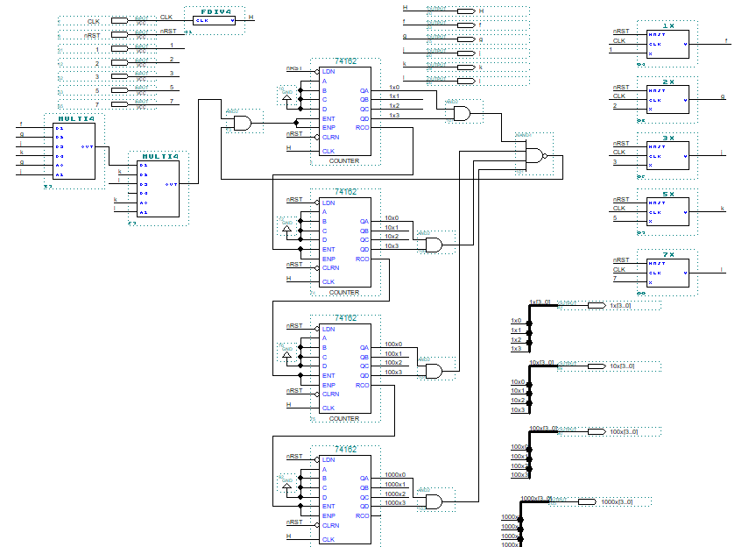
Task: Select the 2X block on the right
Action: click(668, 100)
